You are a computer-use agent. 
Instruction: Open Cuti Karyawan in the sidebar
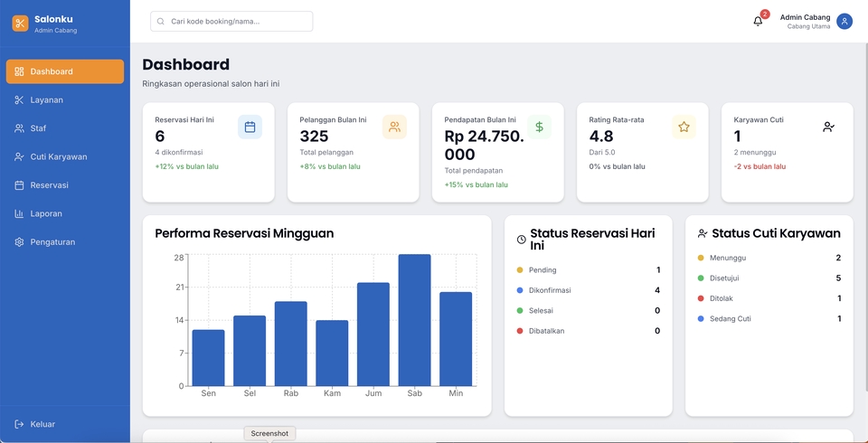point(58,156)
